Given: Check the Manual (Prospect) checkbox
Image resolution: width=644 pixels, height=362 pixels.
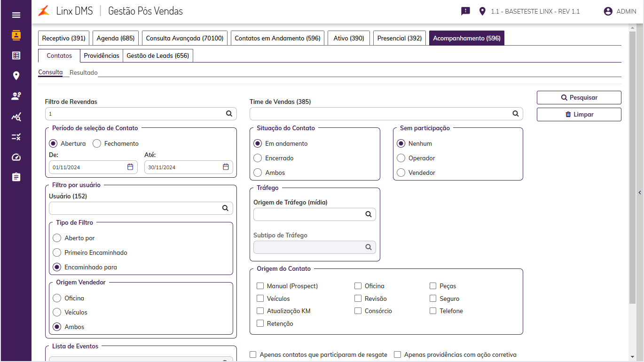Looking at the screenshot, I should (x=260, y=286).
